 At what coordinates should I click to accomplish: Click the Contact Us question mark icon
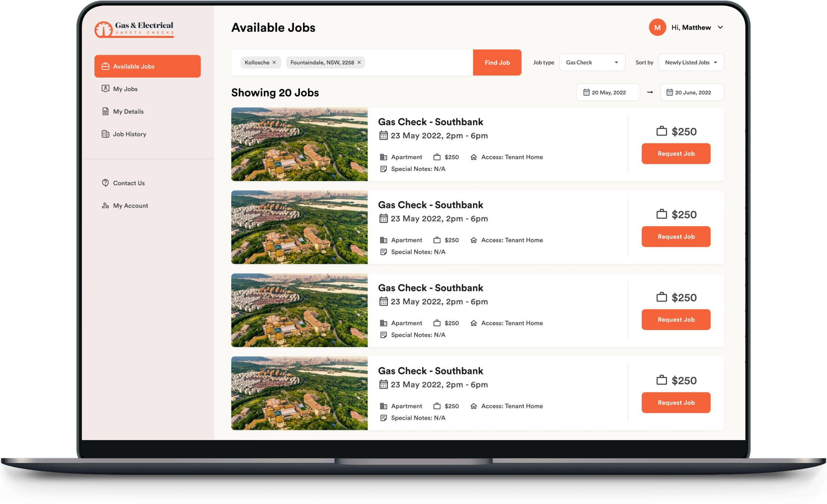105,183
